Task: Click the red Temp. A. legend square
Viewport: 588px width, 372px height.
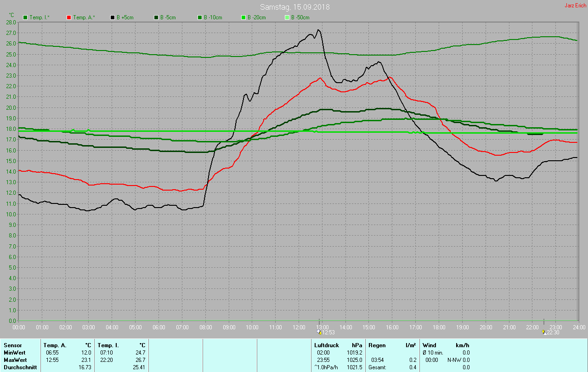Action: 69,17
